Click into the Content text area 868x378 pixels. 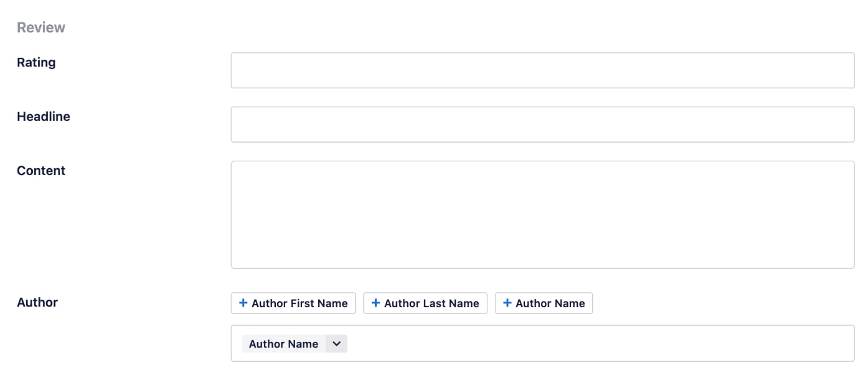click(542, 214)
